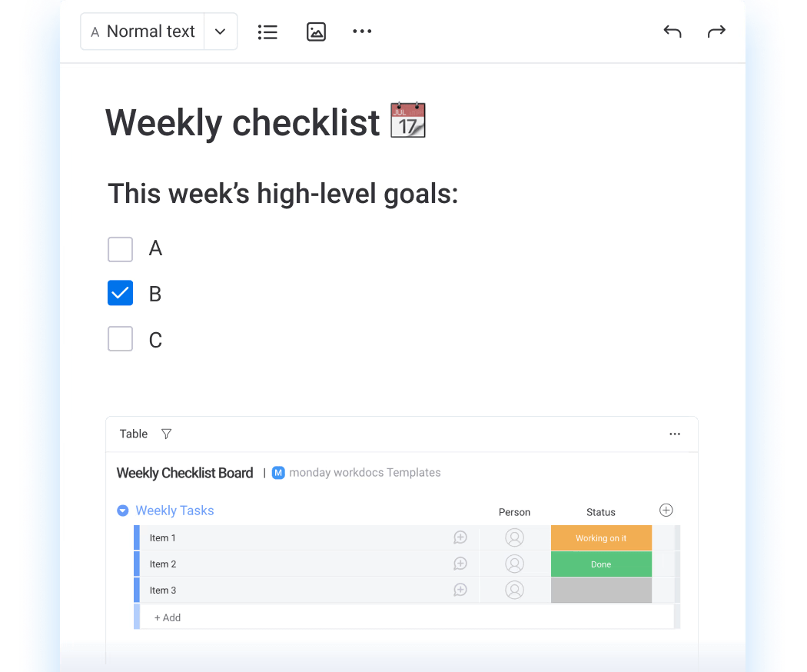Collapse the Weekly Tasks group
Screen dimensions: 807x672
click(122, 511)
